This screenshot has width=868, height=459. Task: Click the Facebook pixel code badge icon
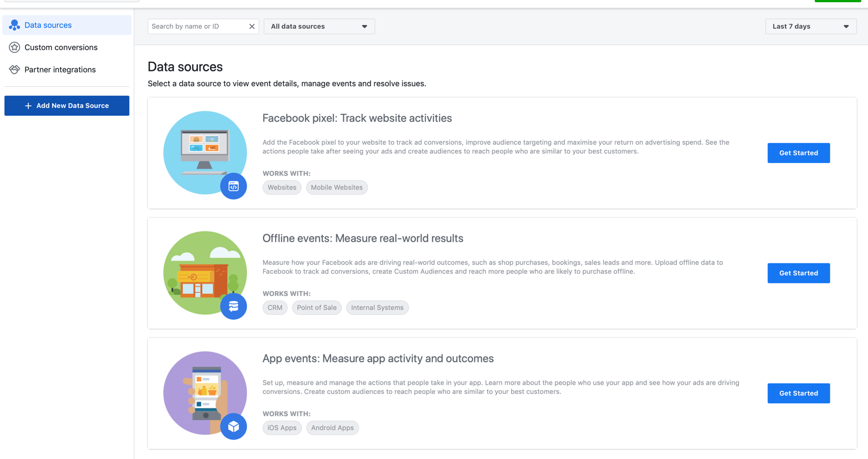[234, 186]
